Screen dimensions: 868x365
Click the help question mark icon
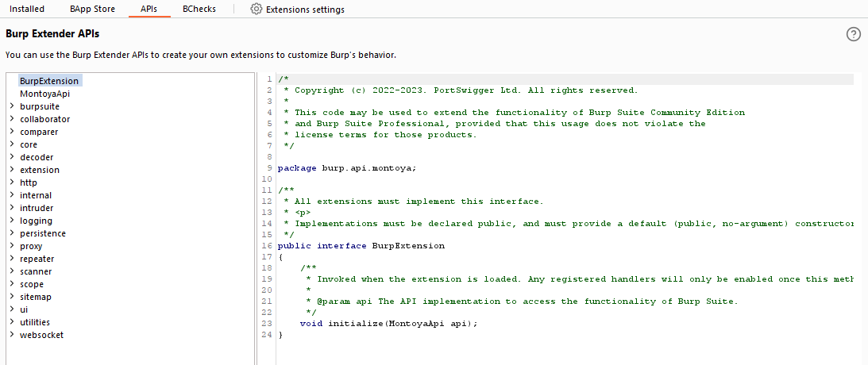click(854, 34)
